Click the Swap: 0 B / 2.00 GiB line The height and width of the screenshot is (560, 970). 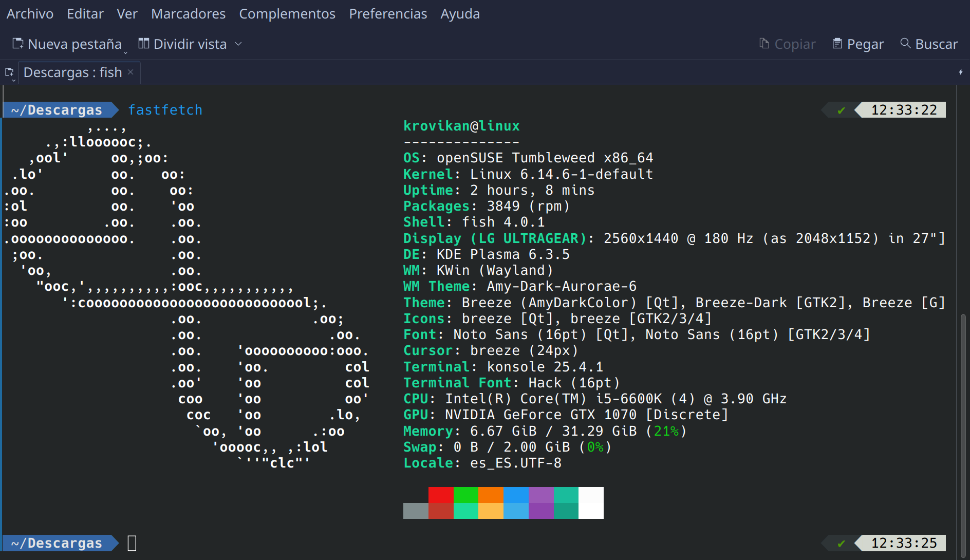508,447
